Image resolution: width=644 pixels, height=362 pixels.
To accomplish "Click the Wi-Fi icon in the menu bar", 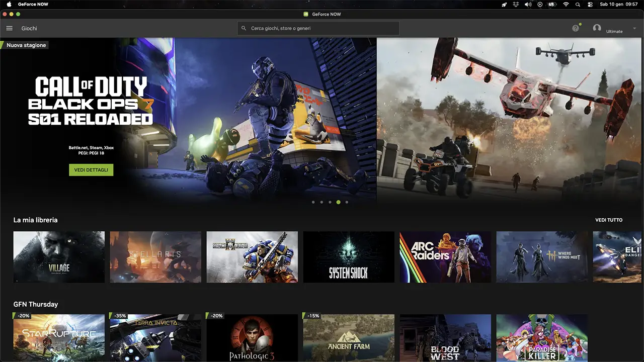I will tap(566, 4).
